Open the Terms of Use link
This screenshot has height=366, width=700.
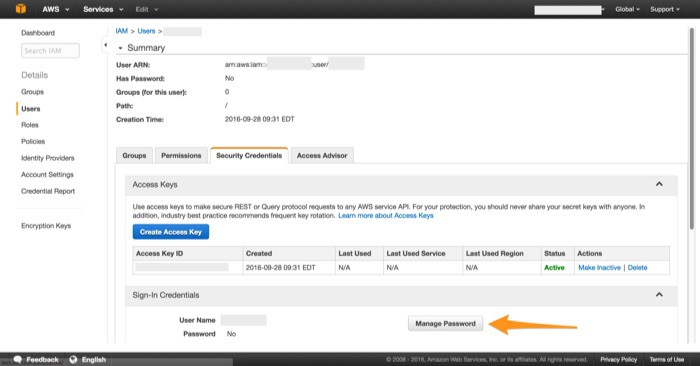[667, 359]
